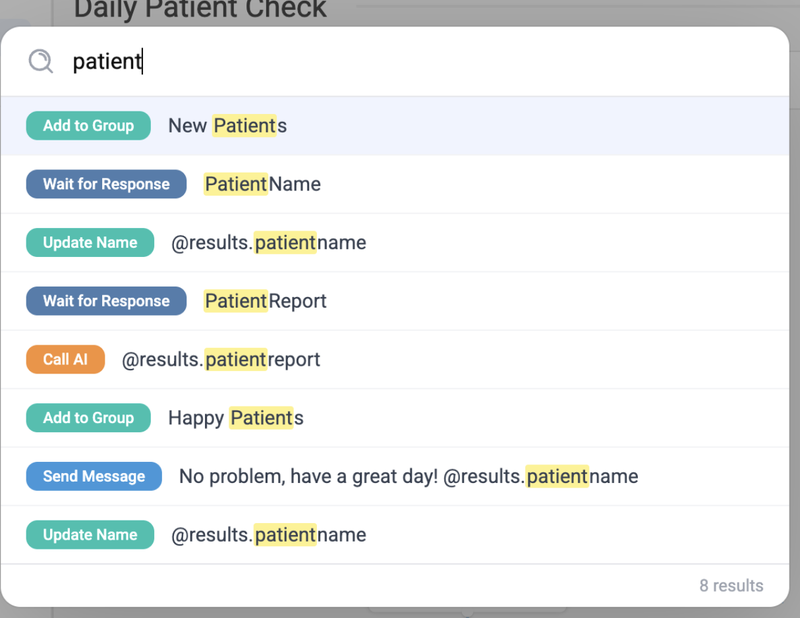Open the "No problem, have a great day!" result

pos(408,476)
